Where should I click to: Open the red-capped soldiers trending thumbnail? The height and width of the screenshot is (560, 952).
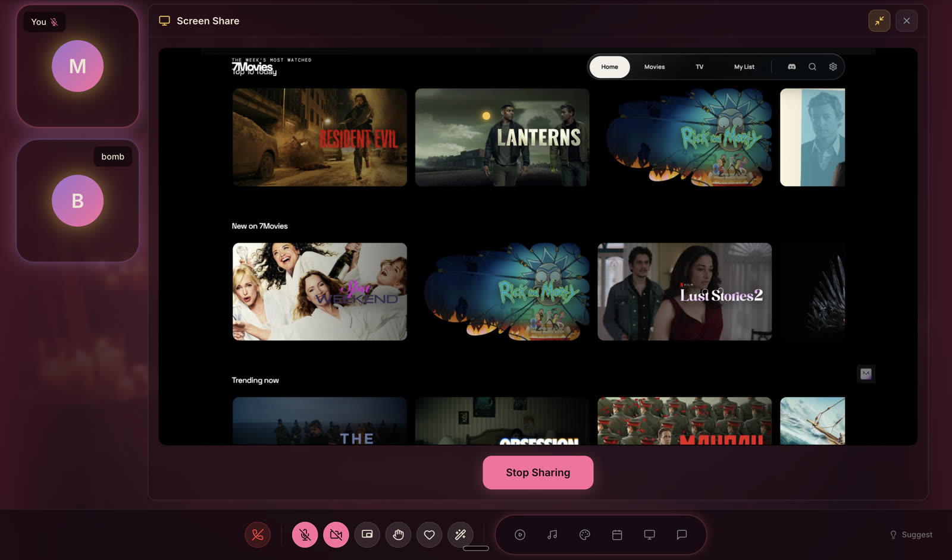click(x=685, y=421)
